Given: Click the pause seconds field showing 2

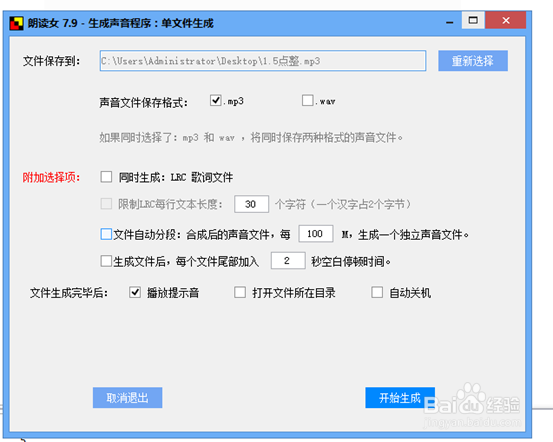Looking at the screenshot, I should click(x=288, y=261).
